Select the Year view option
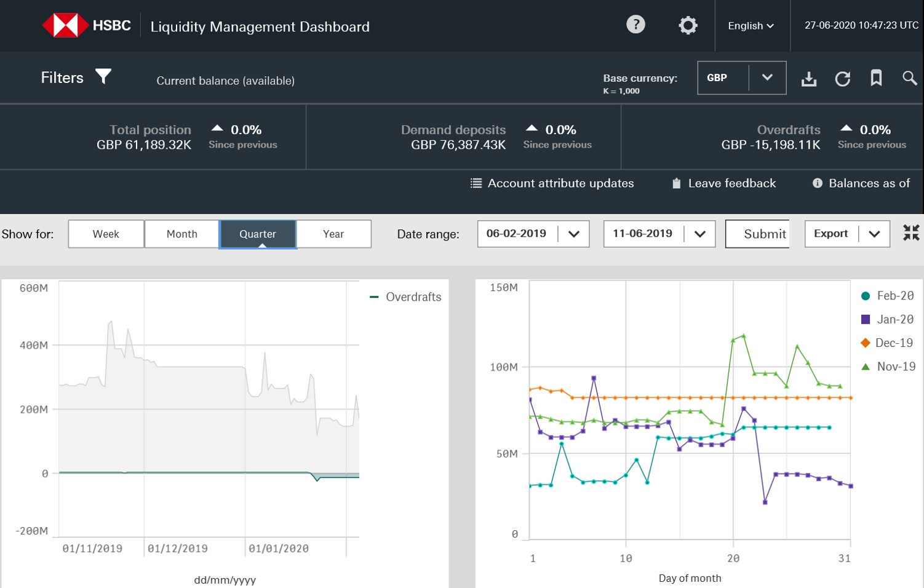The height and width of the screenshot is (588, 924). pyautogui.click(x=333, y=234)
